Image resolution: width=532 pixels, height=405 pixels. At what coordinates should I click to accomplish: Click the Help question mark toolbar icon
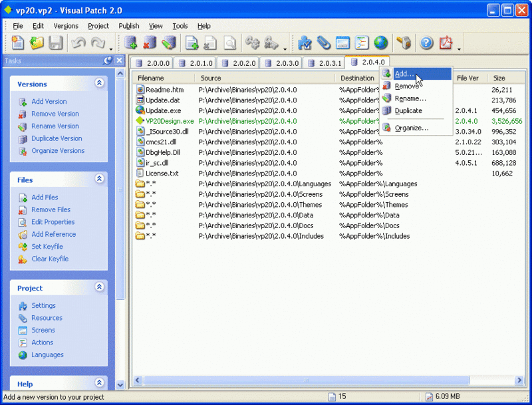(426, 43)
